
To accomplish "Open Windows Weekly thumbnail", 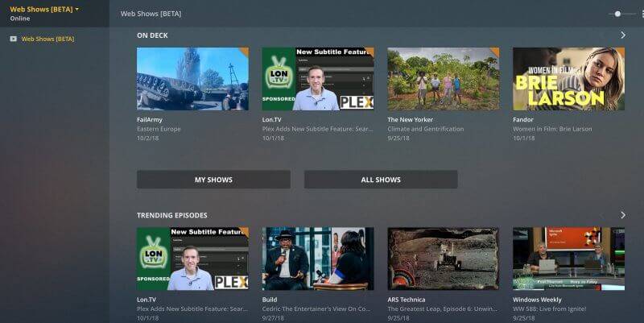I will (x=569, y=259).
